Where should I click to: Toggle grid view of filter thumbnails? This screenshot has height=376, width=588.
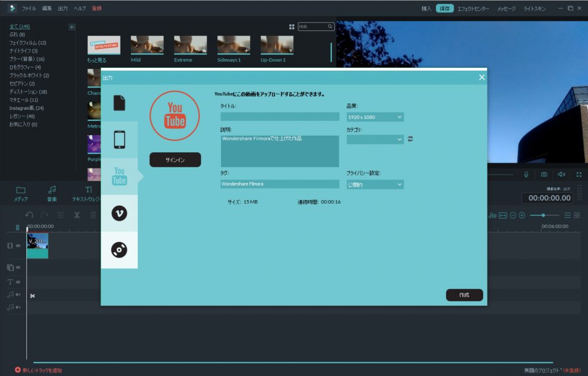click(x=292, y=26)
